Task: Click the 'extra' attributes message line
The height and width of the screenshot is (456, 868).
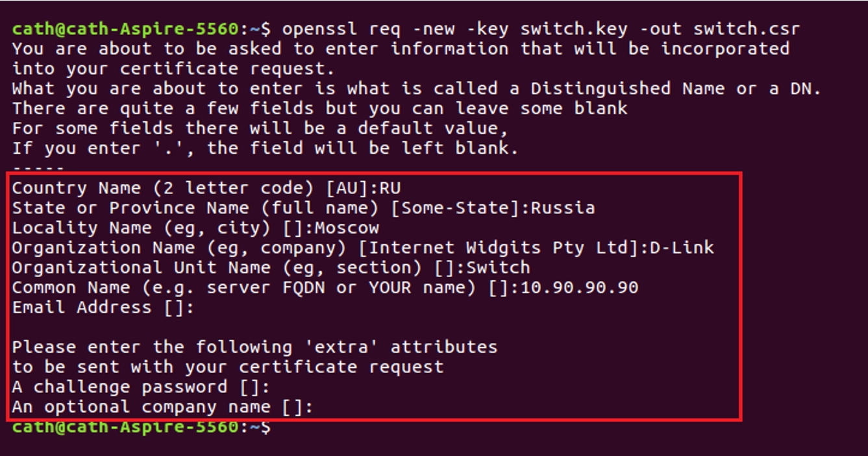Action: coord(254,347)
